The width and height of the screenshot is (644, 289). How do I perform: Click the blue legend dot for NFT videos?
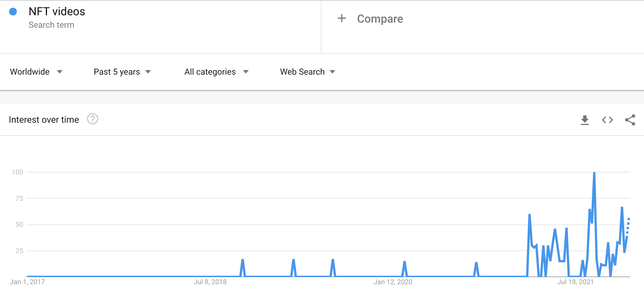12,12
